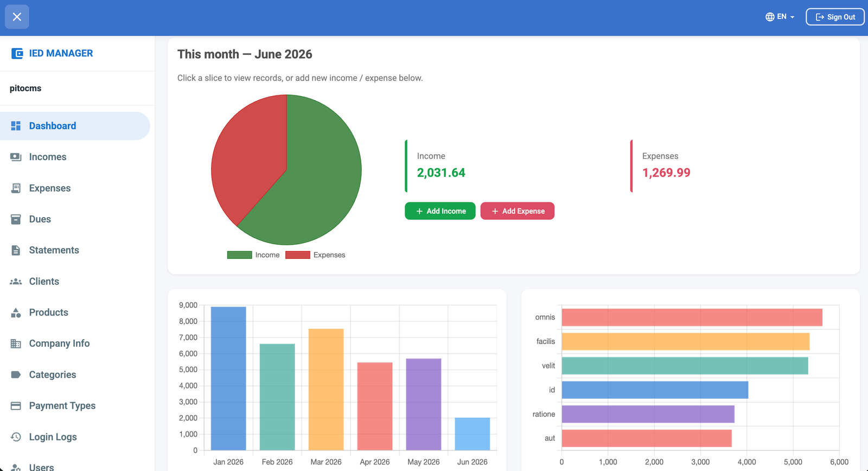Click the Products shapes icon
Viewport: 868px width, 471px height.
16,313
